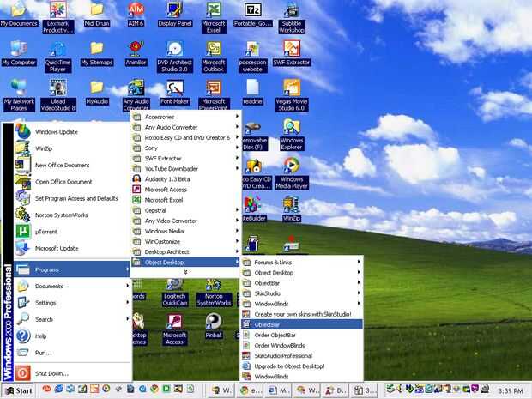The width and height of the screenshot is (532, 399).
Task: Open Windows Media Player desktop shortcut
Action: pos(292,166)
